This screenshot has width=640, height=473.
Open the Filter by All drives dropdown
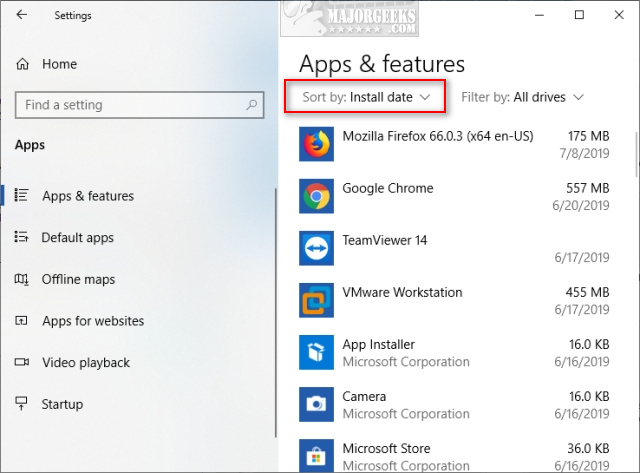(x=522, y=97)
